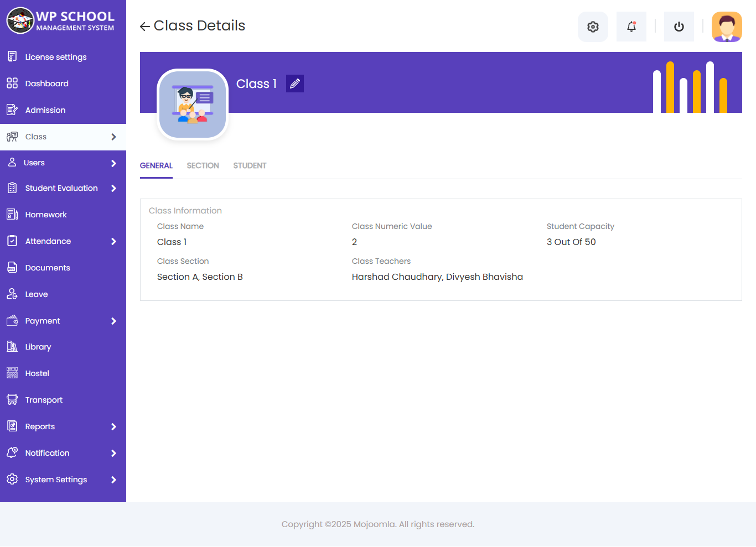Screen dimensions: 756x547
Task: Click the Transport bus icon
Action: pyautogui.click(x=12, y=399)
